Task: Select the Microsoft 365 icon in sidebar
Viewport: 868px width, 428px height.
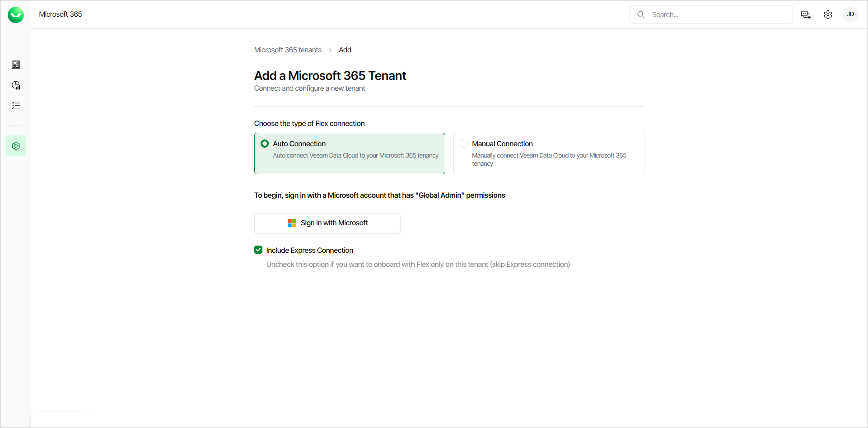Action: 16,146
